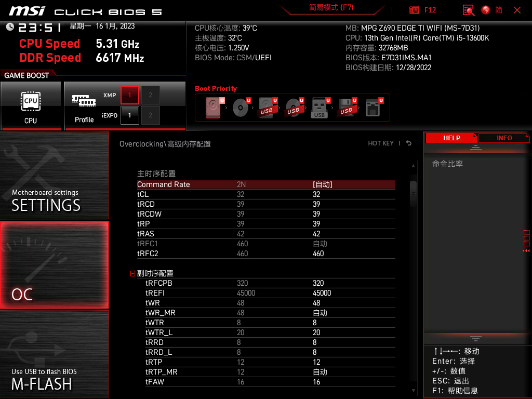Switch to the INFO tab
Viewport: 532px width, 399px height.
pos(504,138)
